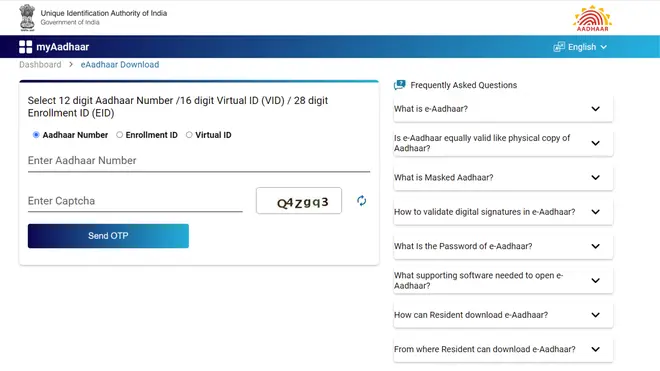Click the 'Frequently Asked Questions' heading
The image size is (660, 371).
463,85
